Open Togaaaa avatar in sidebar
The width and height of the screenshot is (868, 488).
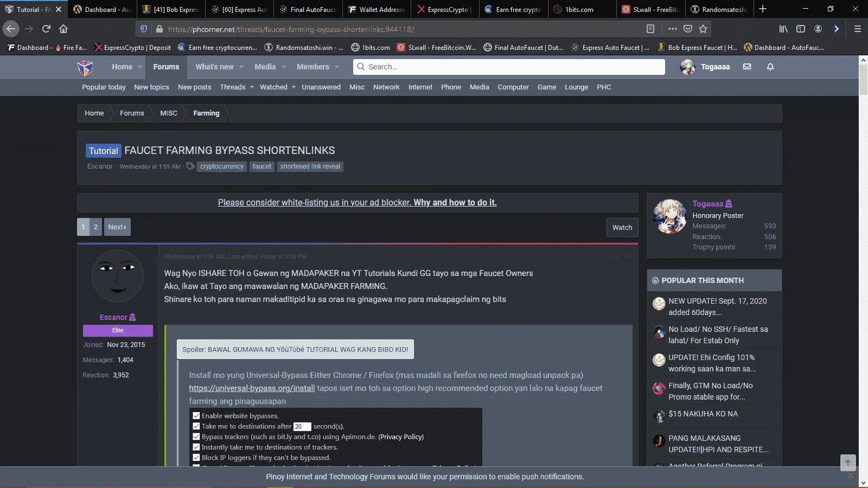tap(670, 216)
